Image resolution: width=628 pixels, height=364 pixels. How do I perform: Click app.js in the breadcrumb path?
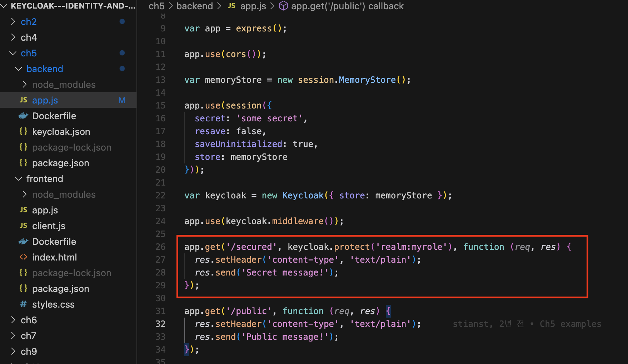[x=253, y=6]
